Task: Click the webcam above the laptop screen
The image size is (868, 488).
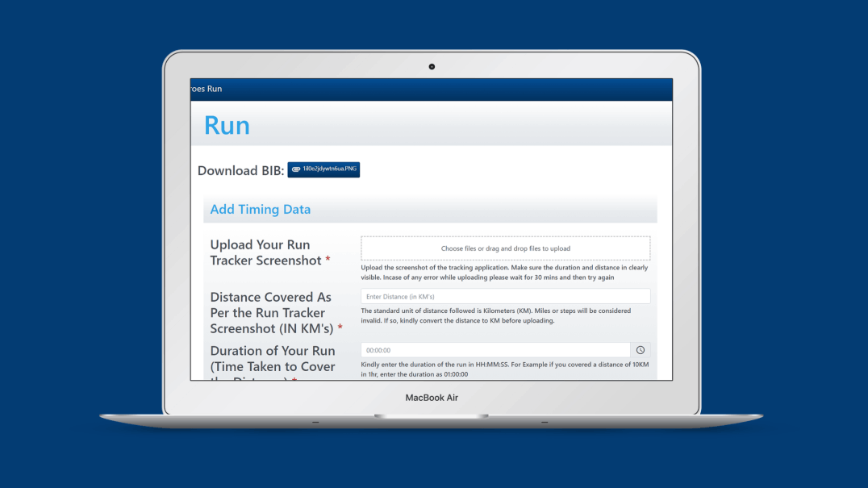Action: [432, 66]
